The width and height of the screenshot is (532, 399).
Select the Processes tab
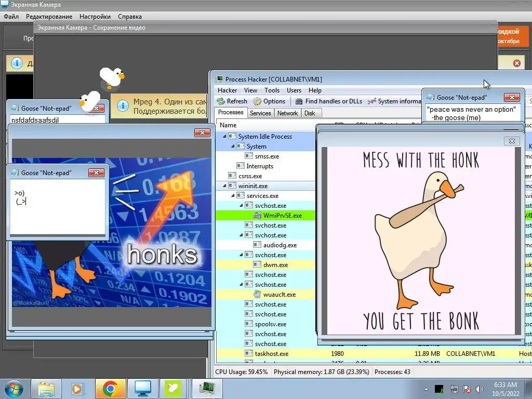(x=231, y=112)
